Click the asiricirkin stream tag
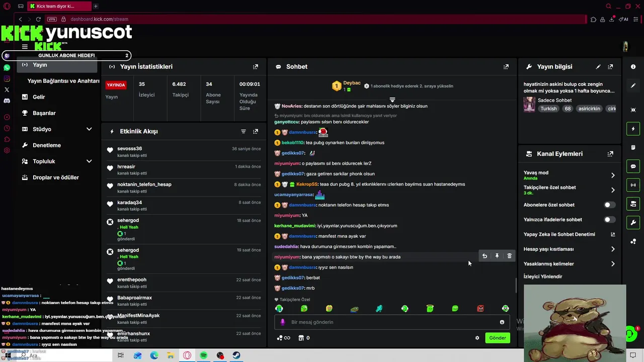This screenshot has height=362, width=644. point(589,109)
